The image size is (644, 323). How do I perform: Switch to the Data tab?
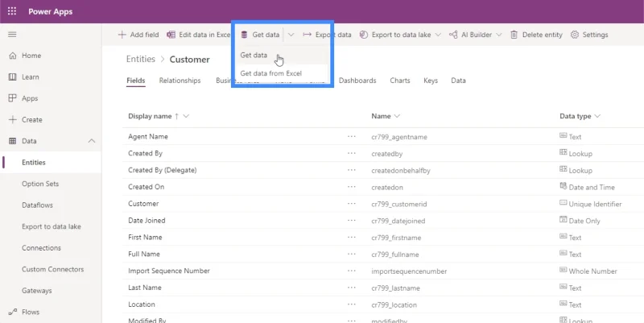458,81
